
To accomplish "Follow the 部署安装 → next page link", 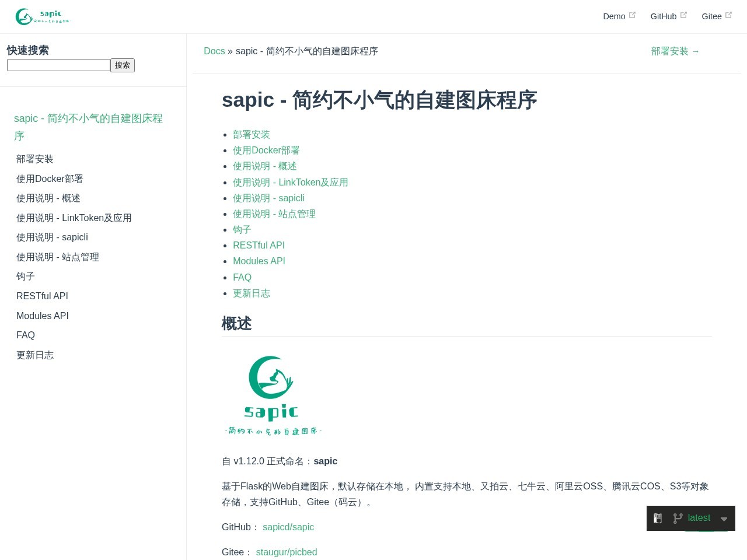I will tap(675, 51).
